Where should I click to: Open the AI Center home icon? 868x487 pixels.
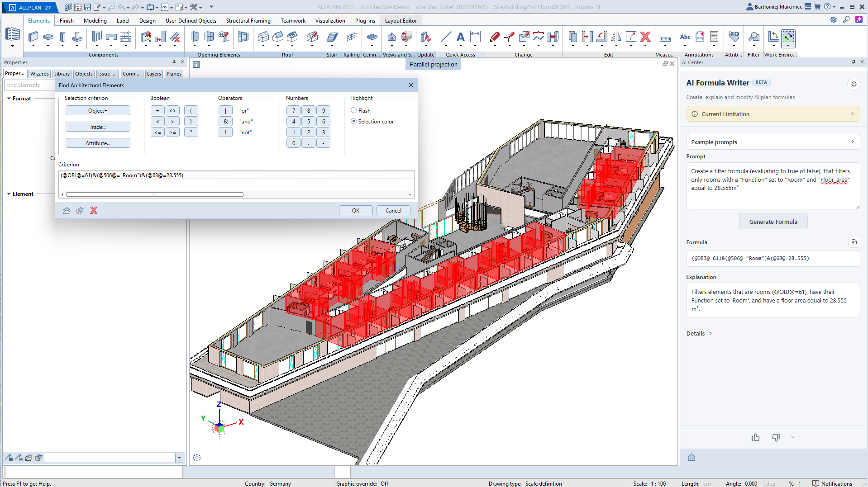click(692, 457)
